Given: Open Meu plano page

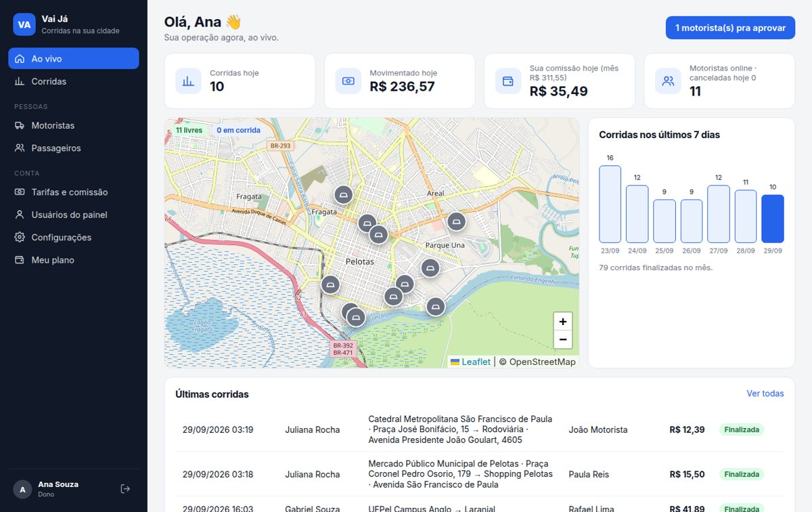Looking at the screenshot, I should pyautogui.click(x=74, y=260).
